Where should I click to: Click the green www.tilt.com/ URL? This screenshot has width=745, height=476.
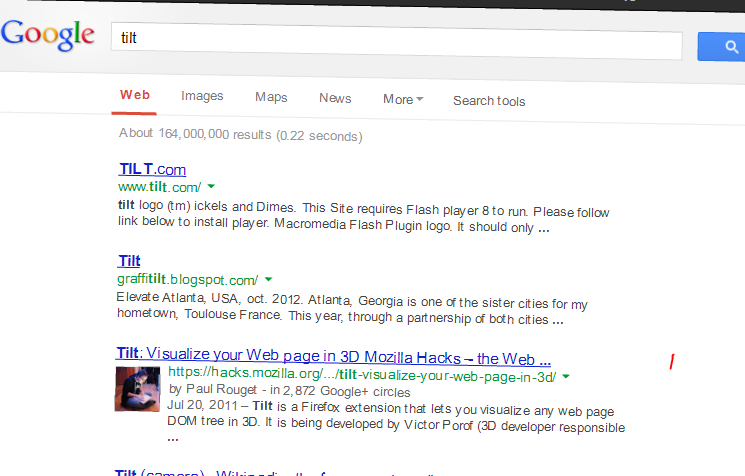pos(159,187)
